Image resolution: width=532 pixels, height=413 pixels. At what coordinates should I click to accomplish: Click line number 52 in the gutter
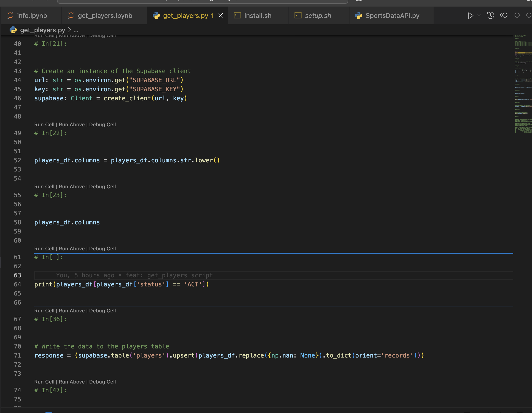tap(17, 160)
